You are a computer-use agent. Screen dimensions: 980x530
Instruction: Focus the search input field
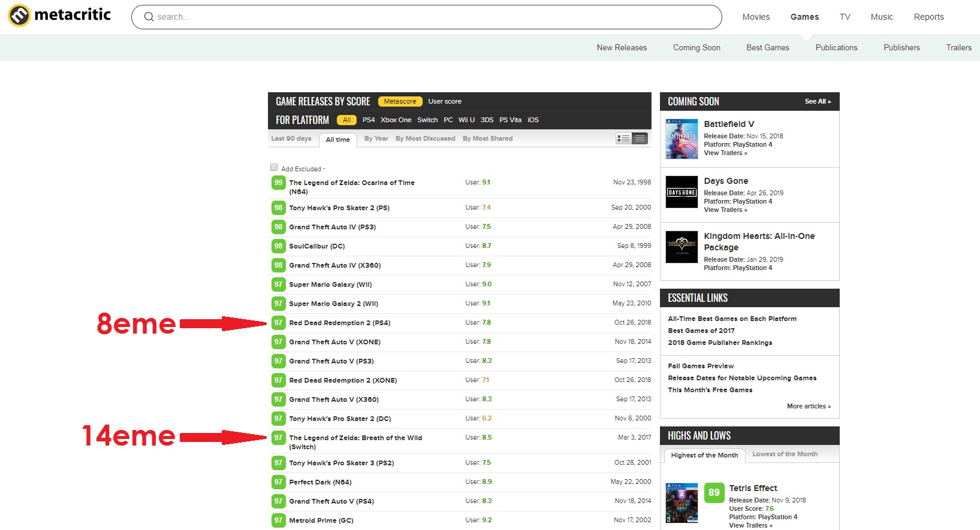pos(426,17)
